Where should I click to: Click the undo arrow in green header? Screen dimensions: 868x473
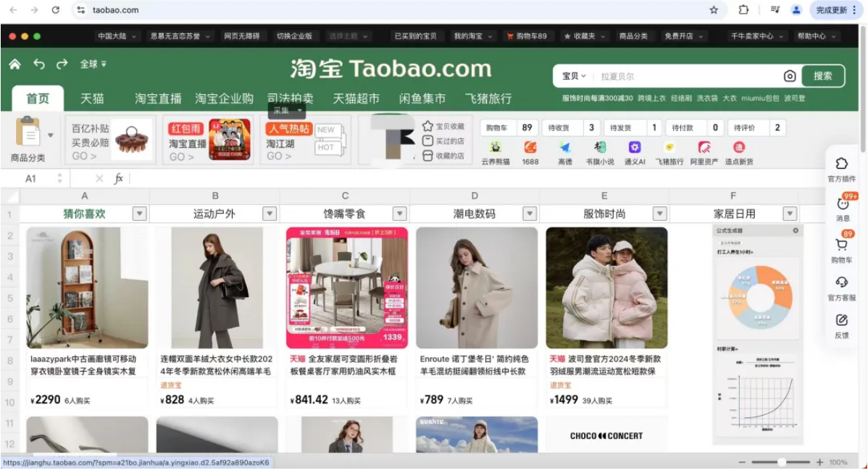pos(38,64)
